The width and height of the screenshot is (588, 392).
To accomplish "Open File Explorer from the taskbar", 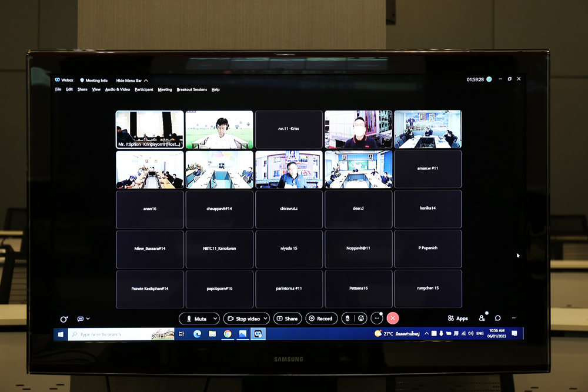I will point(212,334).
